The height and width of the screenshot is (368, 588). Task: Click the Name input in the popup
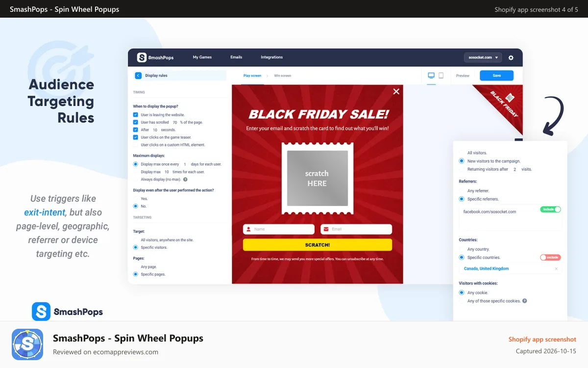pyautogui.click(x=279, y=229)
